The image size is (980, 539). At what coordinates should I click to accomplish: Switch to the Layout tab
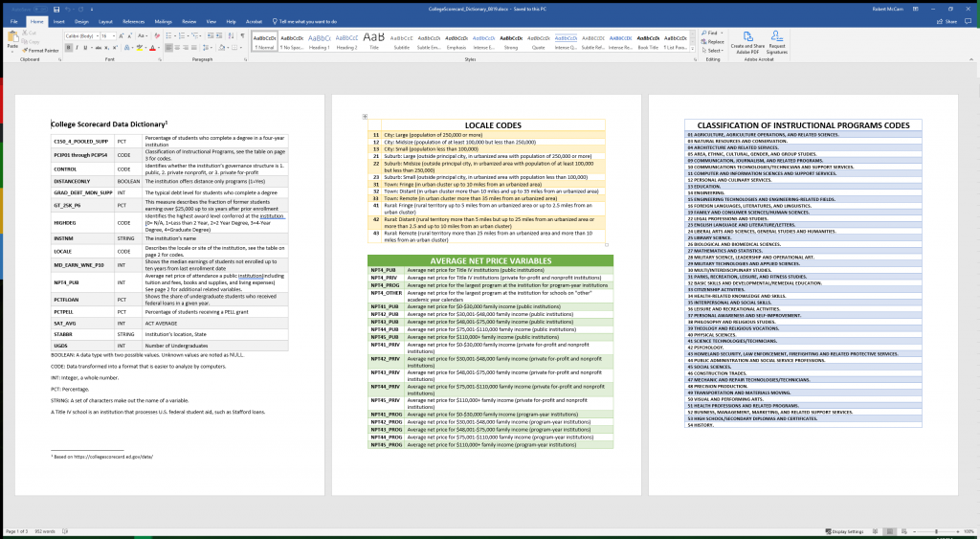tap(105, 21)
